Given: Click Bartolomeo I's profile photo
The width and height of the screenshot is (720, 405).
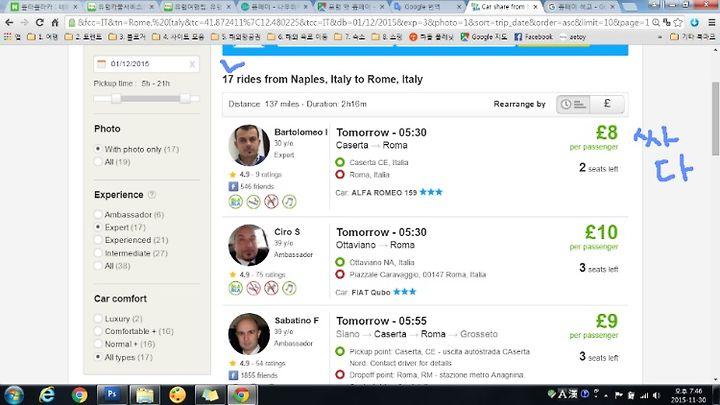Looking at the screenshot, I should [x=249, y=145].
